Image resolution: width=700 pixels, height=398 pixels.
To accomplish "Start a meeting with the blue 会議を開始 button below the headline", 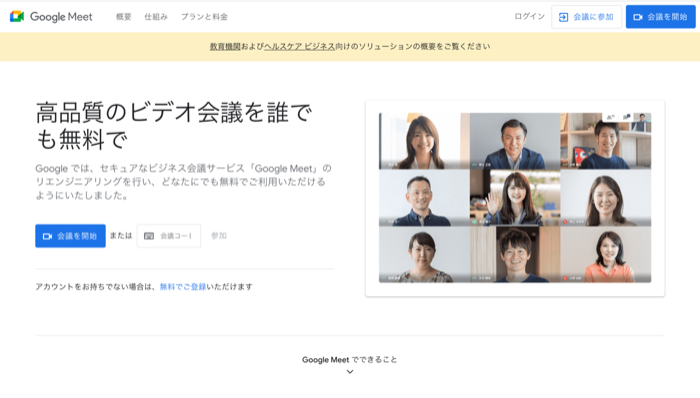I will coord(71,236).
